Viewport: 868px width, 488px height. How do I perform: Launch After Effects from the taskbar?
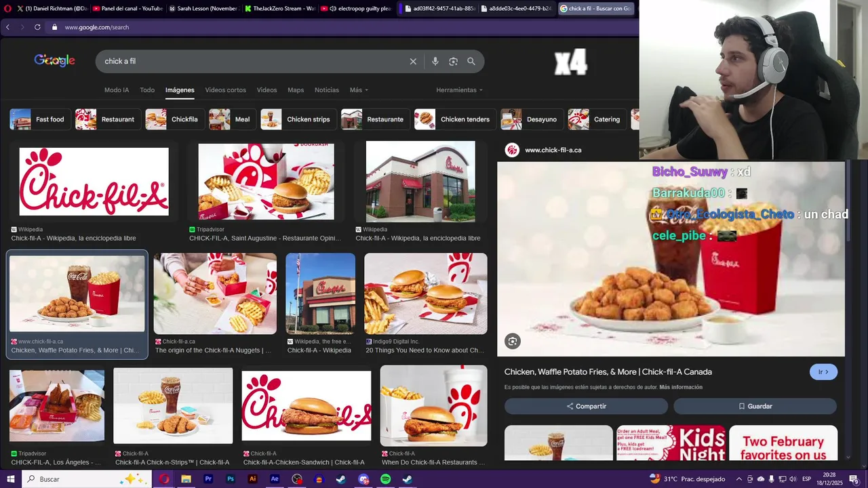[275, 479]
